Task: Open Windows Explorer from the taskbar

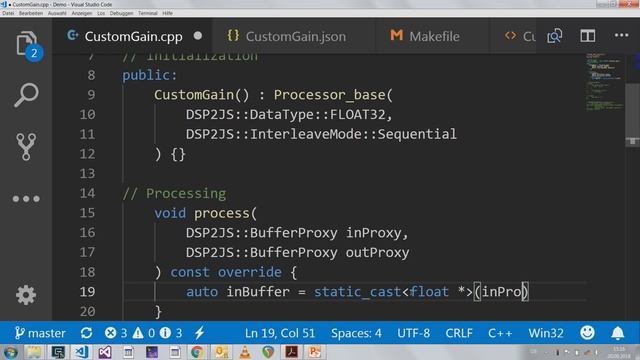Action: [x=34, y=352]
